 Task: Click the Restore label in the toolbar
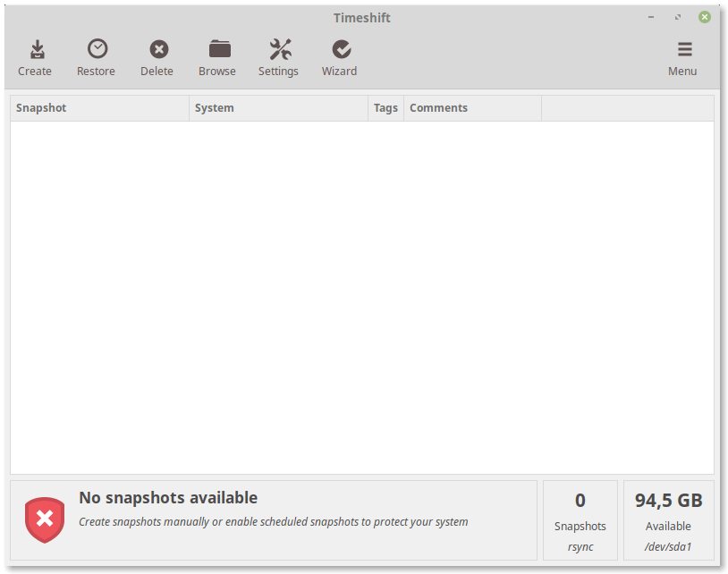pyautogui.click(x=96, y=71)
